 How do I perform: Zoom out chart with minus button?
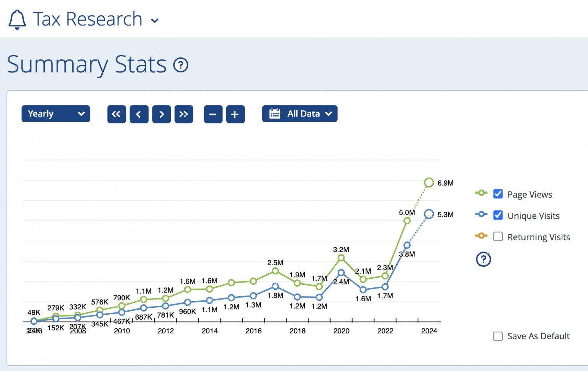(213, 114)
